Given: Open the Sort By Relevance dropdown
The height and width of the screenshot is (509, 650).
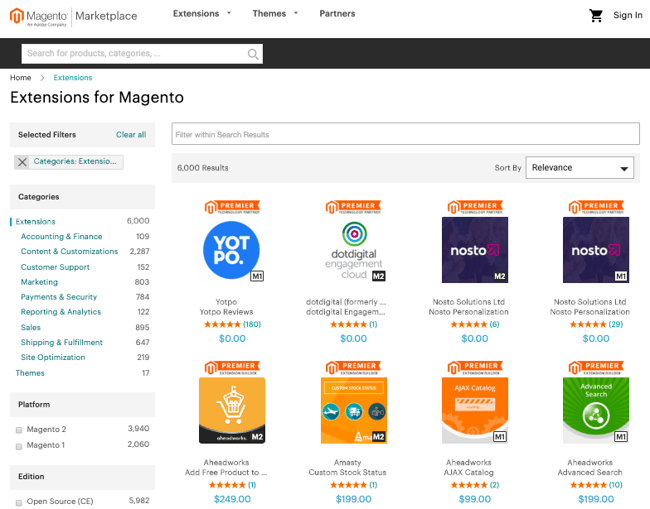Looking at the screenshot, I should (580, 168).
